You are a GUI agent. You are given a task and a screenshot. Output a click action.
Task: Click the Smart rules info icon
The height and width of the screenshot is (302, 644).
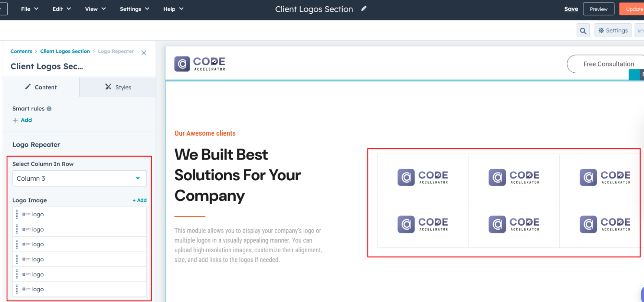point(49,109)
